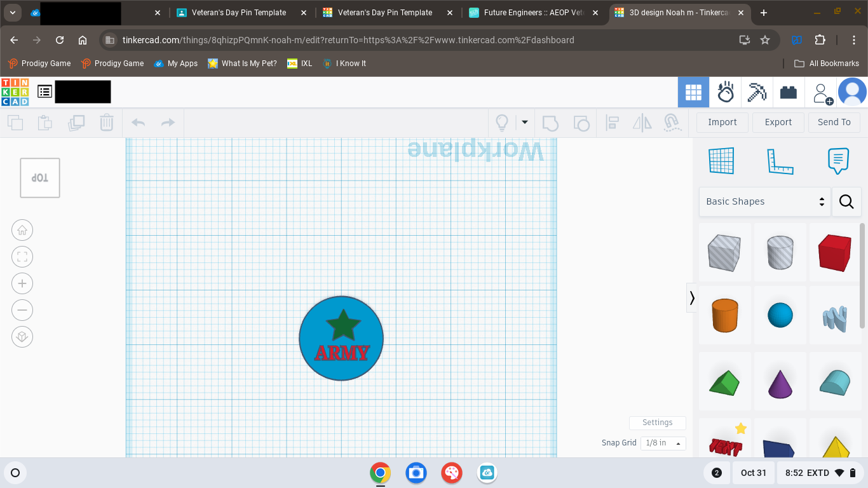868x488 pixels.
Task: Reload the browser page
Action: point(60,40)
